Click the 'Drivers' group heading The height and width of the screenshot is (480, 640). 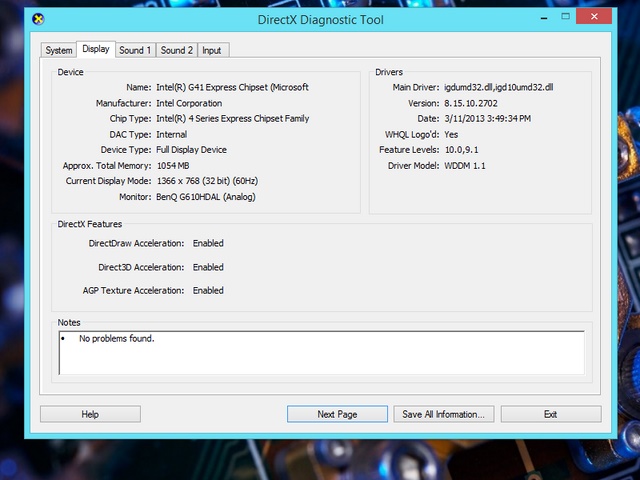pos(389,72)
